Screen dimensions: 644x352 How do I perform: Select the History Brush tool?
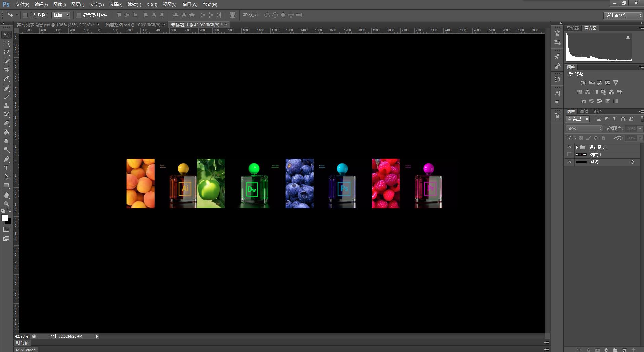pos(6,114)
